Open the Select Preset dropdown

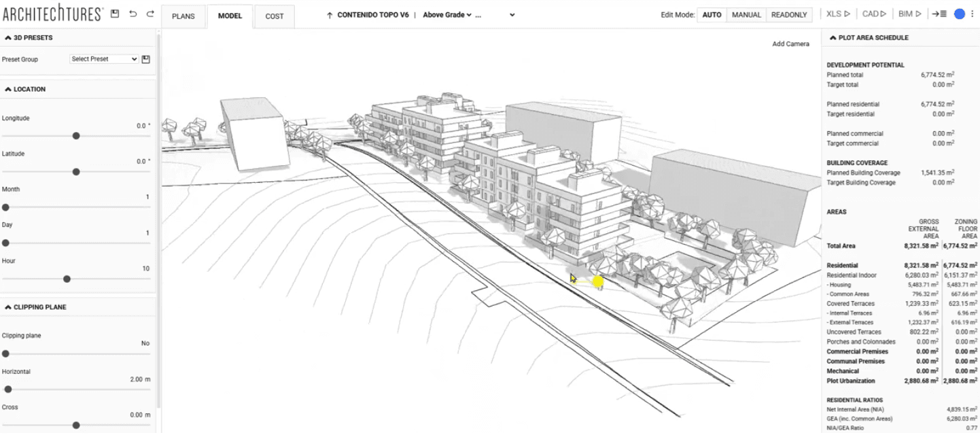point(103,58)
